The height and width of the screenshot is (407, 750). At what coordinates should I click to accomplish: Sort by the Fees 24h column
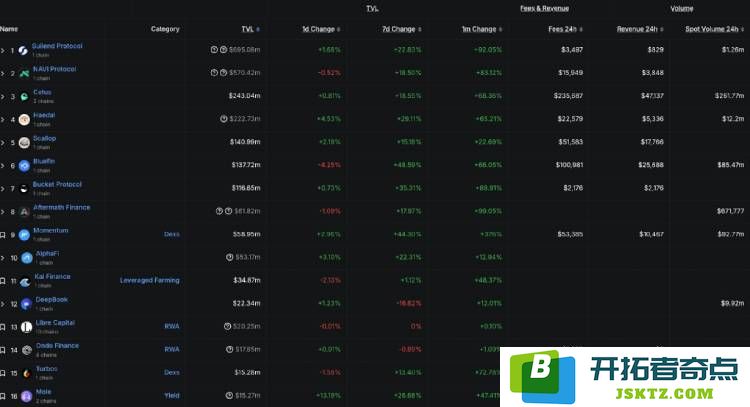pyautogui.click(x=565, y=29)
